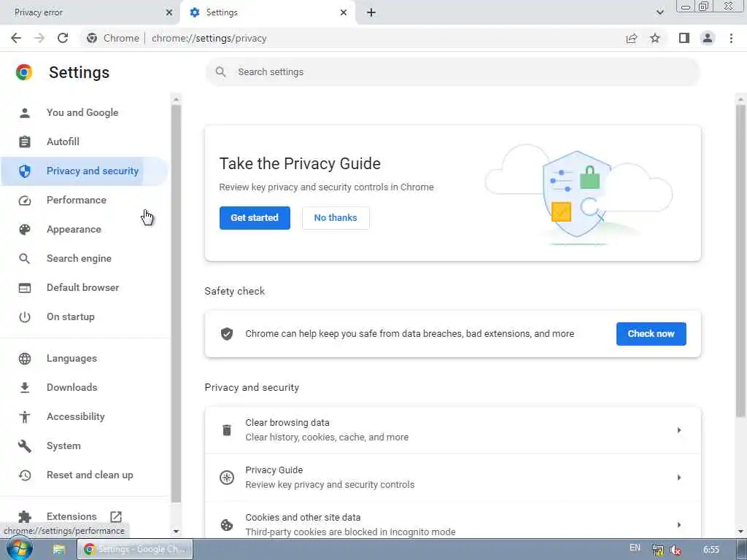Expand Cookies and other site data arrow
Image resolution: width=747 pixels, height=560 pixels.
click(x=679, y=525)
